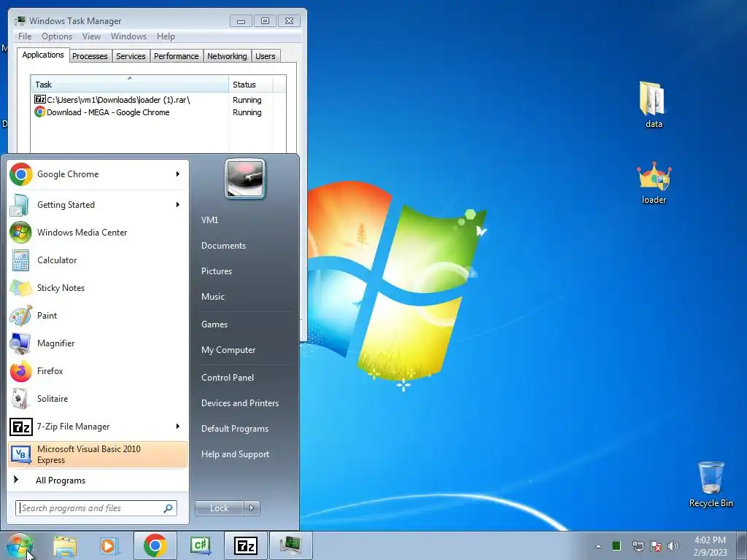Open Magnifier tool
This screenshot has height=560, width=747.
click(98, 343)
